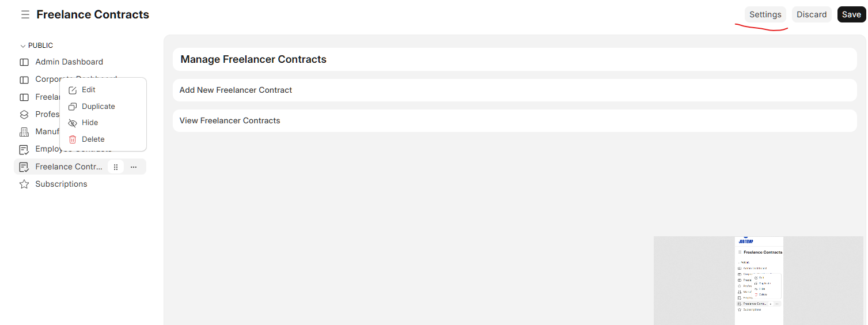Click the black Save button
Screen dimensions: 868x325
(x=851, y=14)
